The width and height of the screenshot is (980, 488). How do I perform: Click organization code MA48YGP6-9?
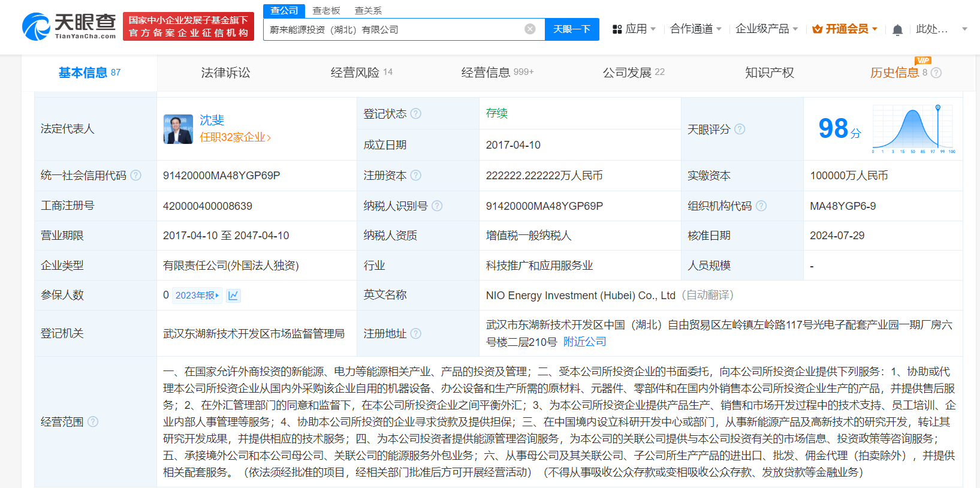(x=843, y=206)
